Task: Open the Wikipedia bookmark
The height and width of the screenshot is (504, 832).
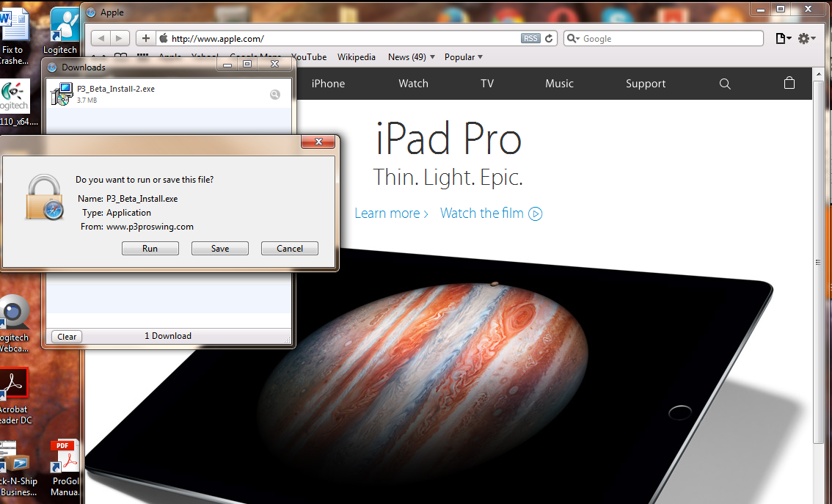Action: pos(356,56)
